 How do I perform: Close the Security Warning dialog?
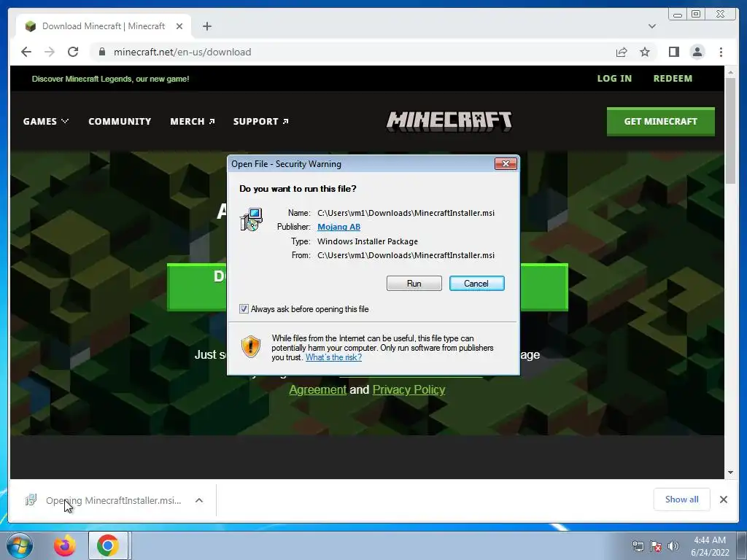click(506, 164)
